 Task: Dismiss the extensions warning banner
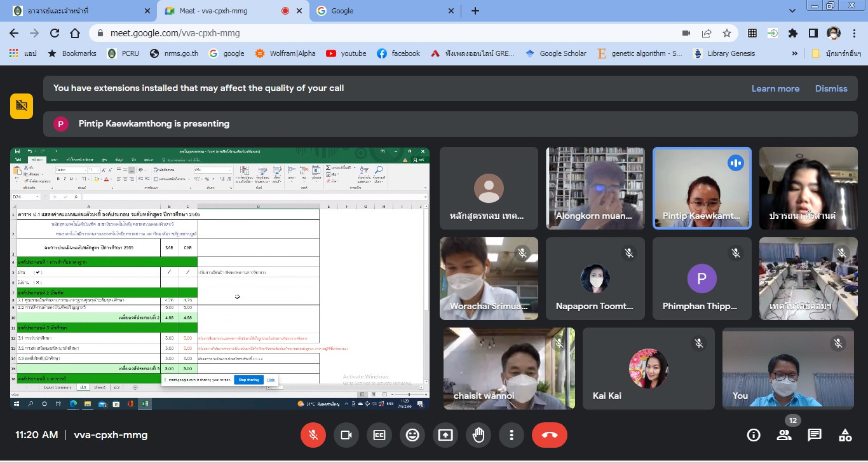pos(831,88)
